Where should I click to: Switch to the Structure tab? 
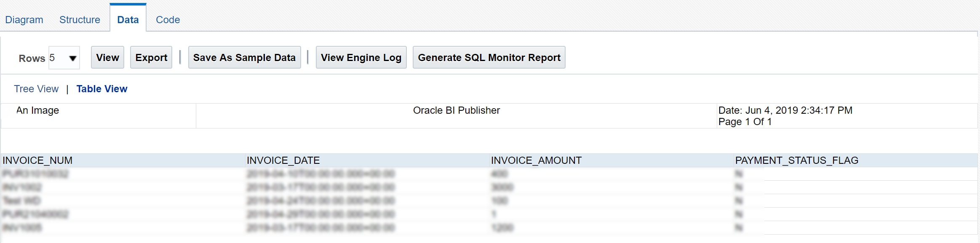click(80, 20)
